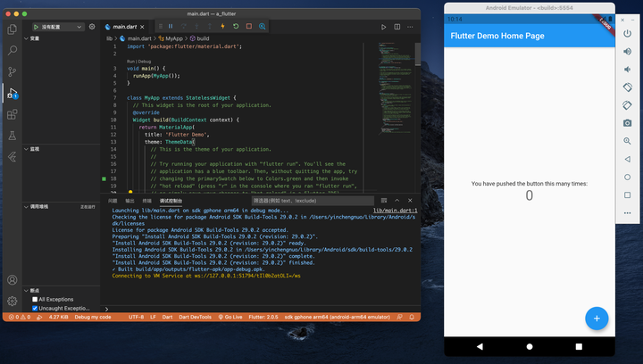Switch to the Terminal panel tab

(146, 201)
